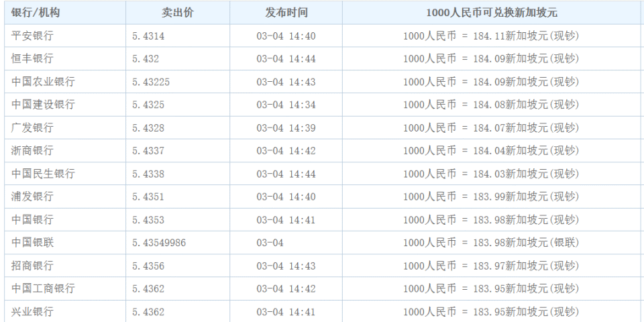Click 兴业银行's 5.4362 price
The image size is (644, 322).
point(148,312)
